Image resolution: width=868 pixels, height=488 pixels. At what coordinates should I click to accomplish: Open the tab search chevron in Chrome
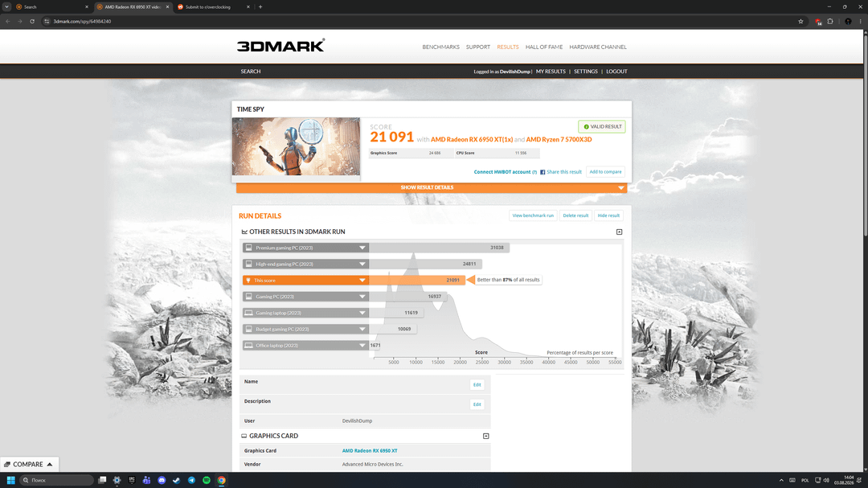[x=6, y=7]
